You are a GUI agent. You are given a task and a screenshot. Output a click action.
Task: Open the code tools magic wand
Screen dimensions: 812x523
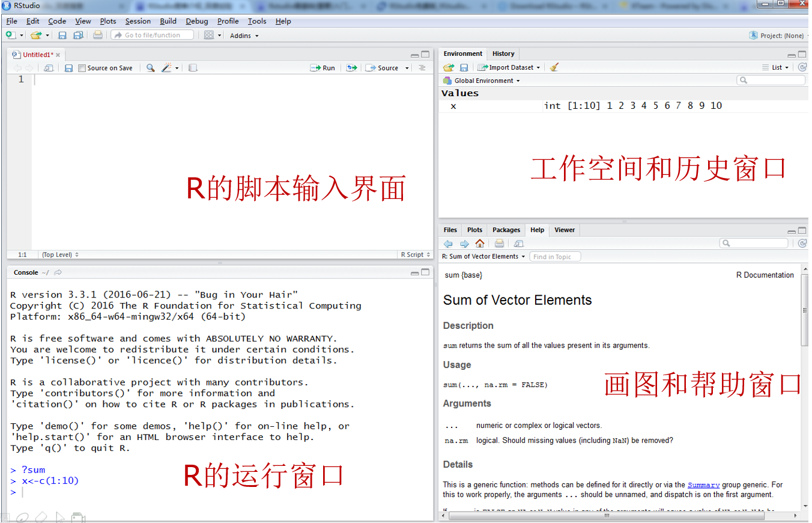[x=167, y=68]
